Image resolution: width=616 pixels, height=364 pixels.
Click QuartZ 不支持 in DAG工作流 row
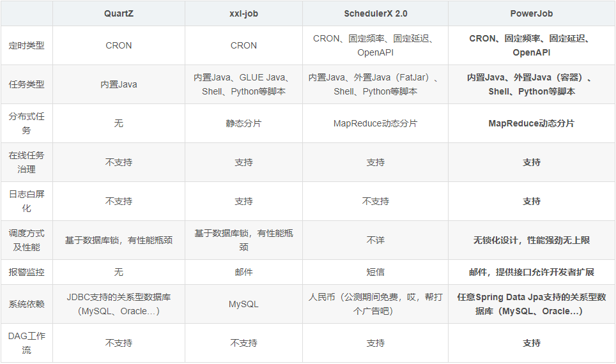click(119, 343)
